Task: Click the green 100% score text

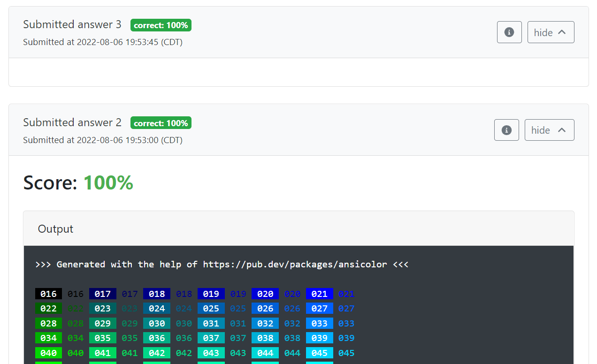Action: click(x=108, y=182)
